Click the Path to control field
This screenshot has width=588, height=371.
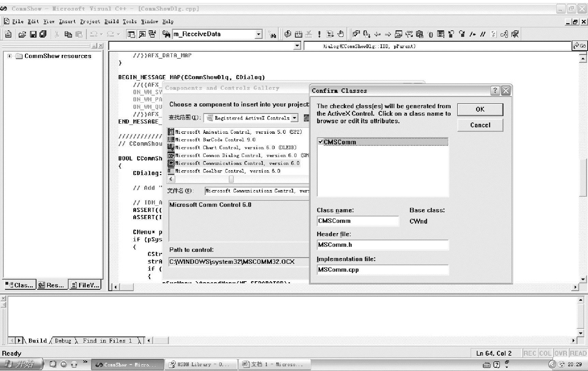pyautogui.click(x=239, y=262)
